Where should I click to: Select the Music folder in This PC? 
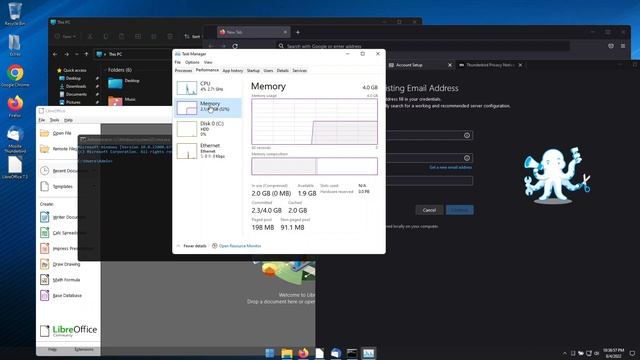tap(122, 100)
